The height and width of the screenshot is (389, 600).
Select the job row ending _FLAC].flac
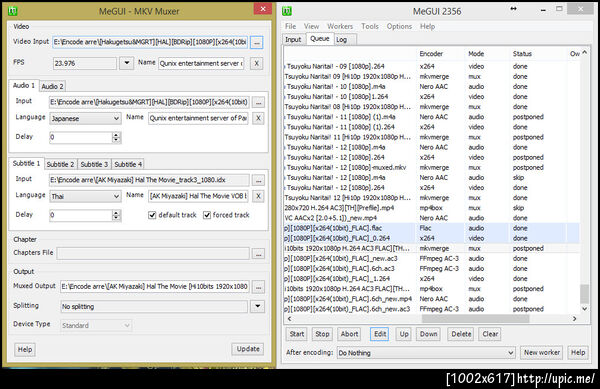432,228
